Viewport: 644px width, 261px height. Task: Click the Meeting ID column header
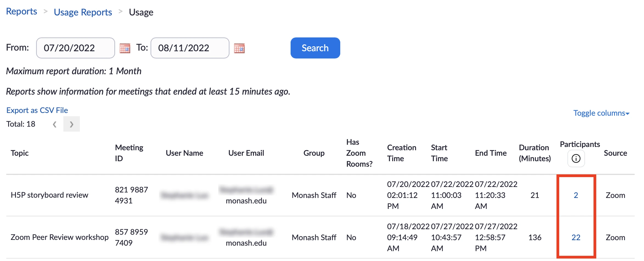pos(129,153)
